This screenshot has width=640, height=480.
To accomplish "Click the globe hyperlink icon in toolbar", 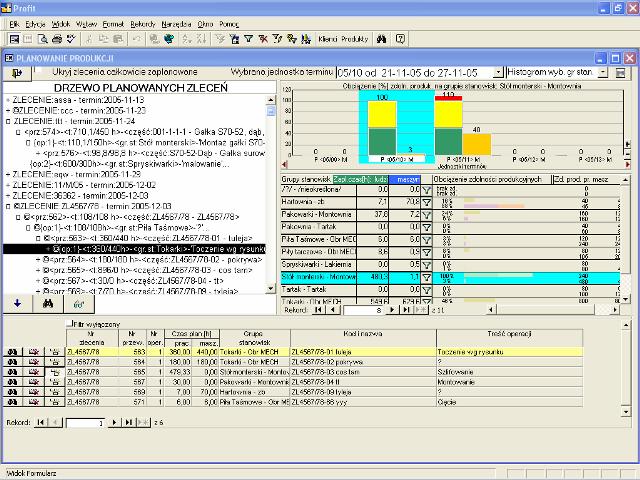I will pos(169,39).
